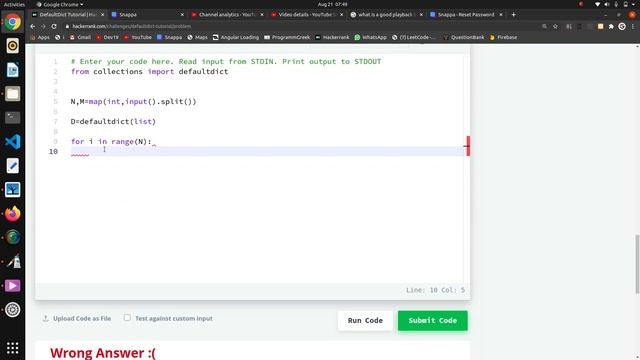Click the page vertical scrollbar thumb
This screenshot has height=360, width=640.
pos(637,264)
